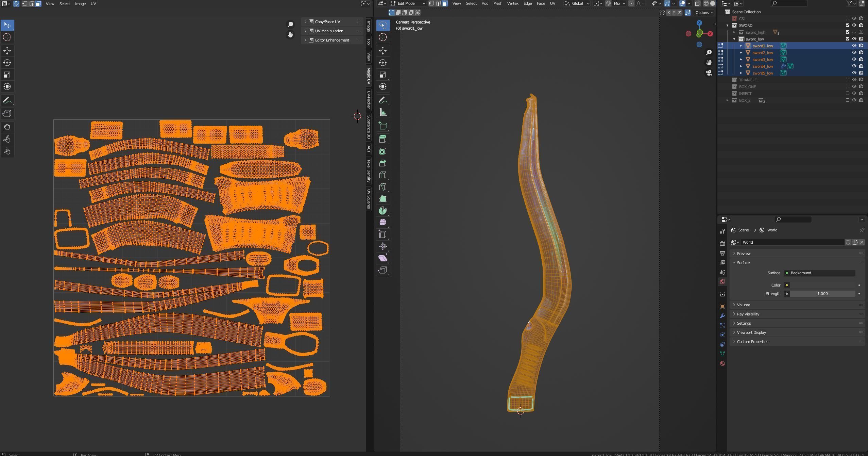The image size is (868, 456).
Task: Open Mesh menu in 3D viewport
Action: pos(497,3)
